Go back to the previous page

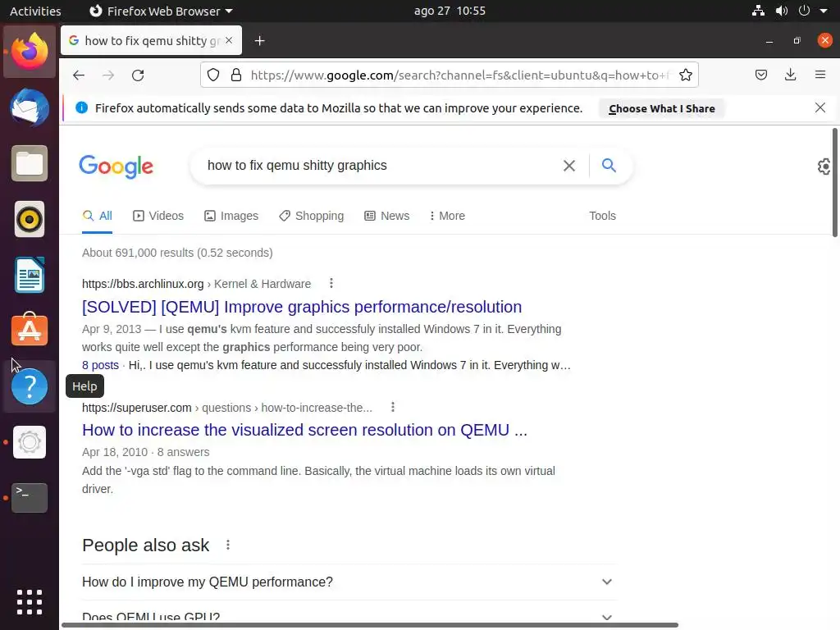coord(79,75)
